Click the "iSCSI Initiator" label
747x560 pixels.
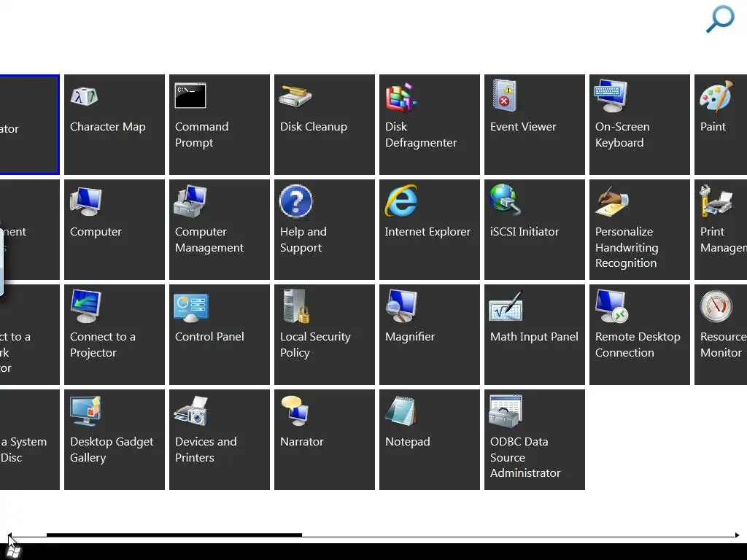pyautogui.click(x=525, y=232)
